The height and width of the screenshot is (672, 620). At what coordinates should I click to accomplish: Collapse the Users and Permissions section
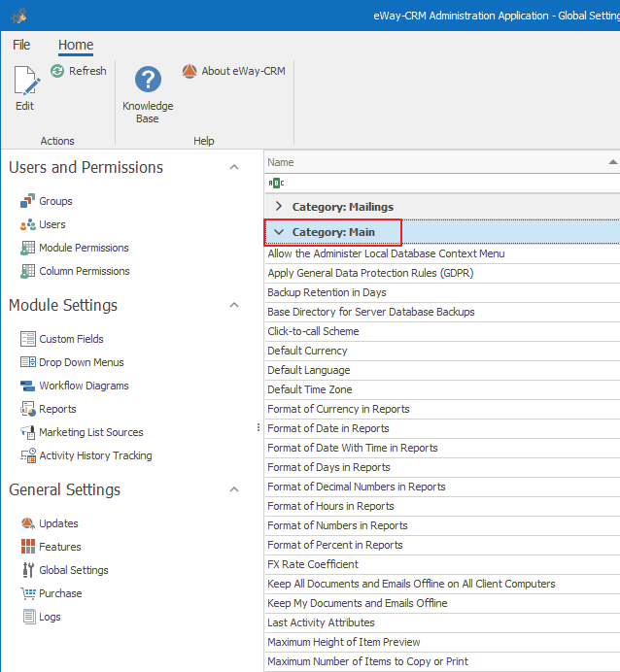tap(234, 167)
